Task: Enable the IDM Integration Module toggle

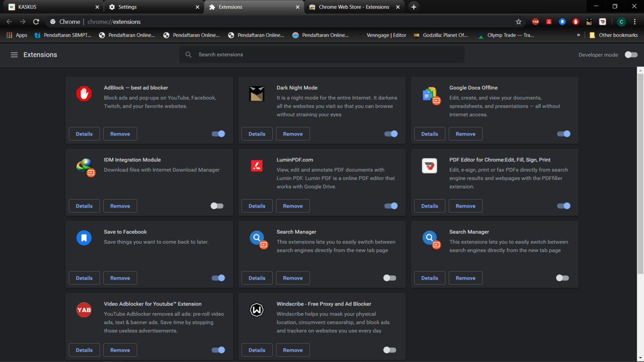Action: point(217,206)
